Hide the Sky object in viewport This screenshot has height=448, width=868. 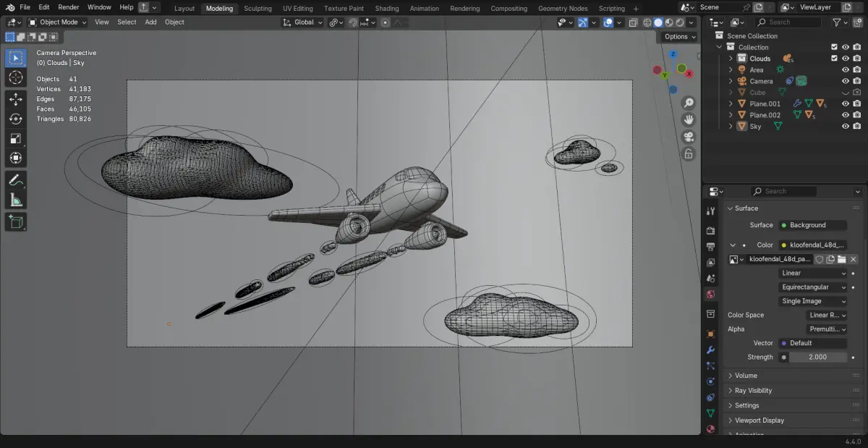click(x=846, y=126)
